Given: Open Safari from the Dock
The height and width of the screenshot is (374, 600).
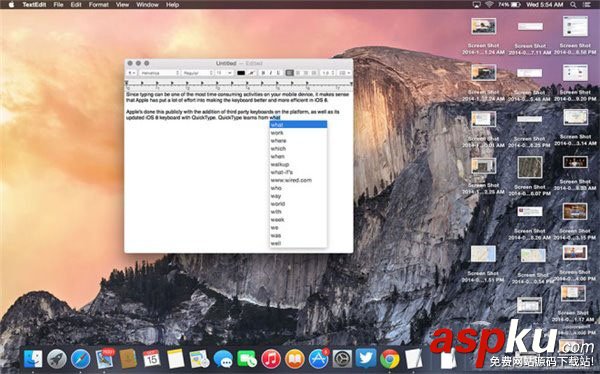Looking at the screenshot, I should [x=80, y=359].
